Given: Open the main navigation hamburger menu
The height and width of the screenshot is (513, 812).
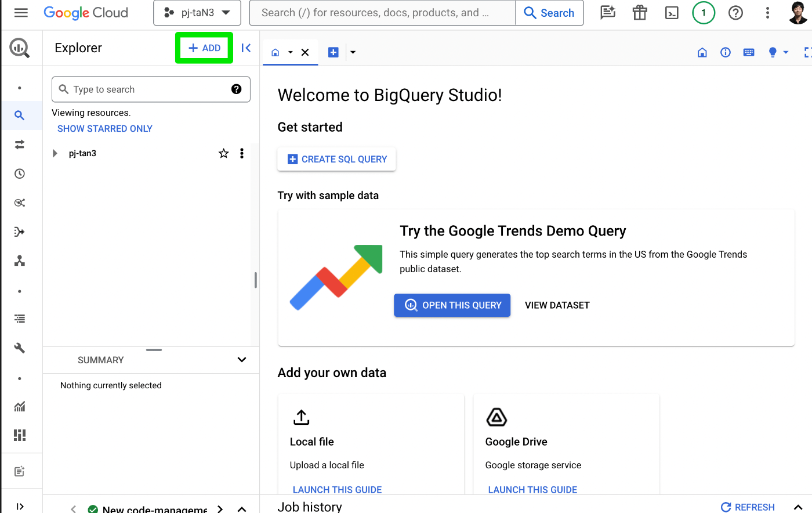Looking at the screenshot, I should pos(21,13).
